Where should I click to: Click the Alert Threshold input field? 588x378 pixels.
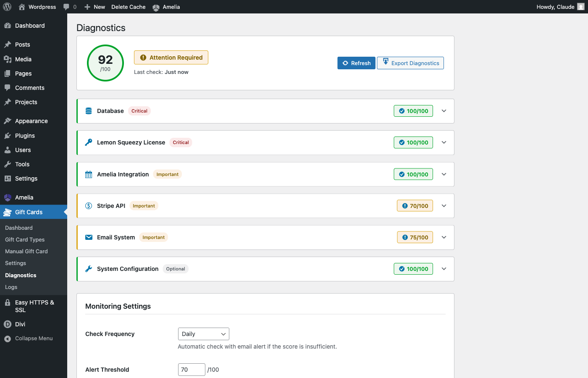point(192,370)
